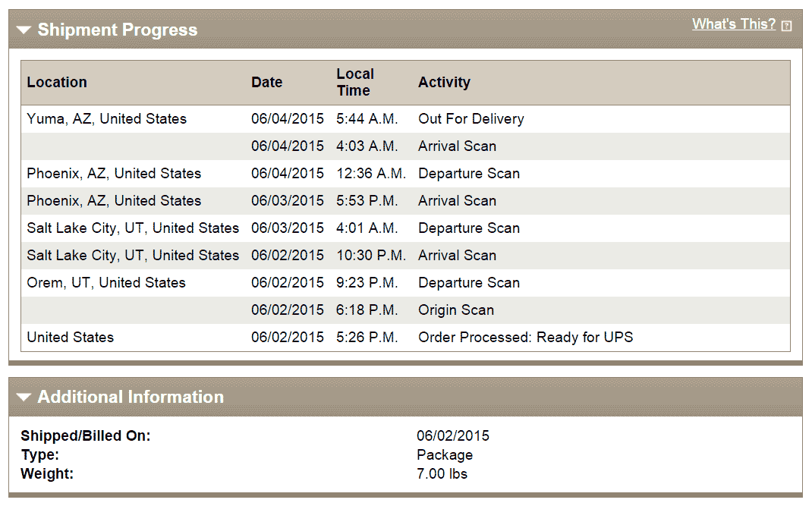Viewport: 812px width, 506px height.
Task: Click the Shipment Progress heading
Action: tap(117, 30)
